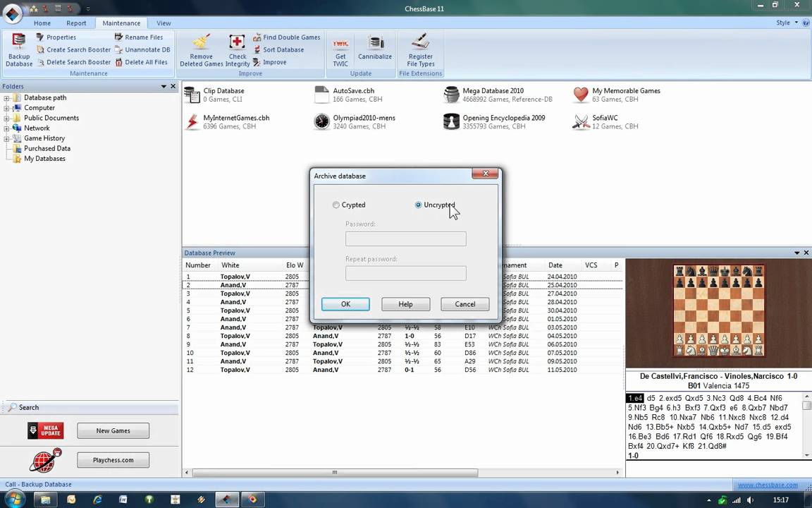Screen dimensions: 812x508
Task: Click Rename Files
Action: pos(139,37)
